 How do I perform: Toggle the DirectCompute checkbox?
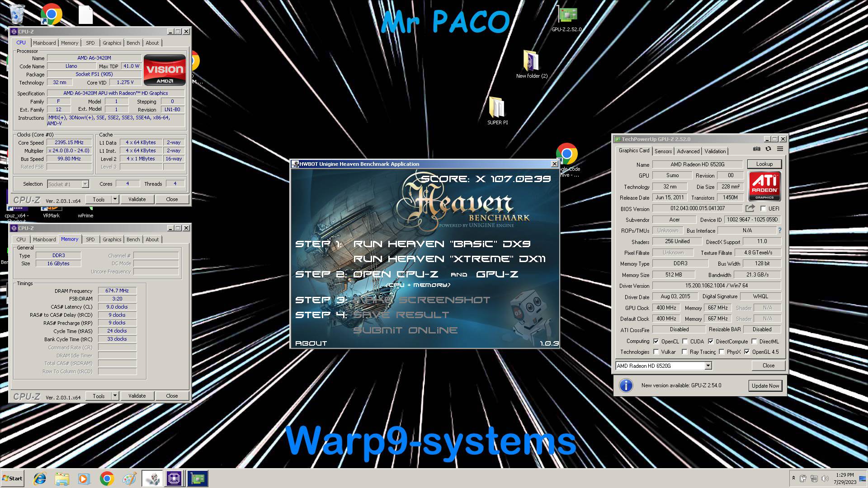click(711, 341)
